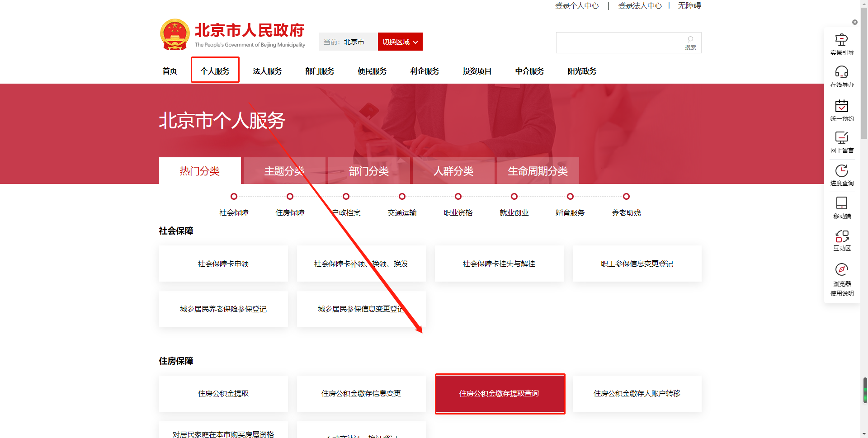Open 职工参保信息变更登记 card
The width and height of the screenshot is (868, 438).
coord(637,264)
